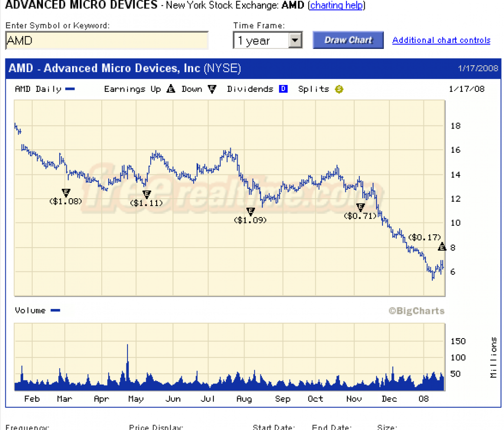Click the Aug label on the time axis
This screenshot has width=504, height=430.
244,399
